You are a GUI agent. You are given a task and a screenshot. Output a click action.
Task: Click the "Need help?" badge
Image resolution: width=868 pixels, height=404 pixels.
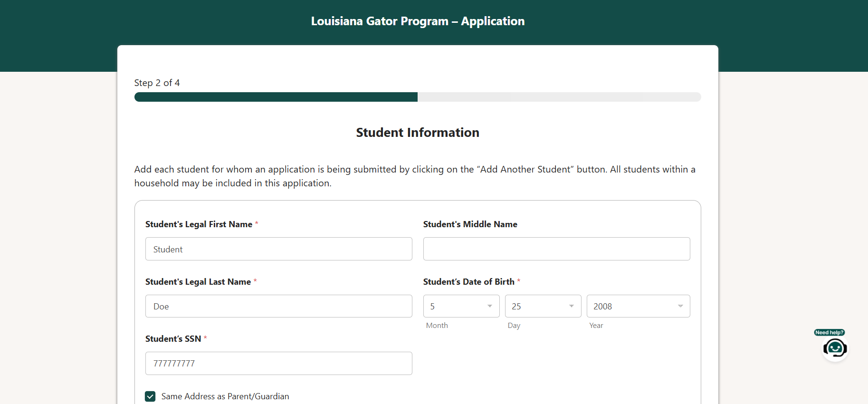829,332
